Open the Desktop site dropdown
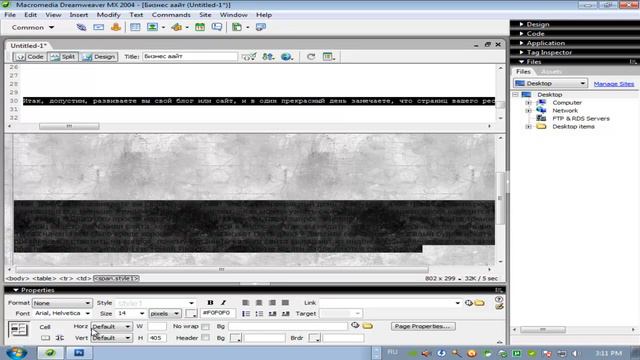 coord(550,83)
